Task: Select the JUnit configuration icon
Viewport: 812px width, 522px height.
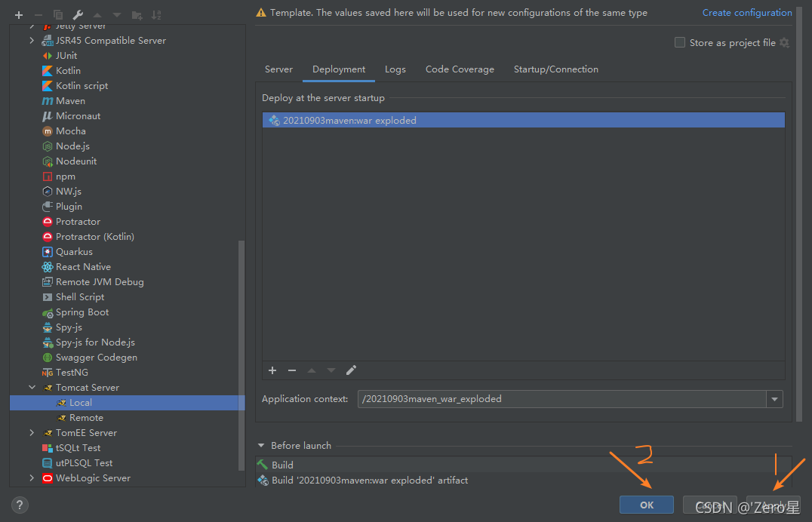Action: 47,55
